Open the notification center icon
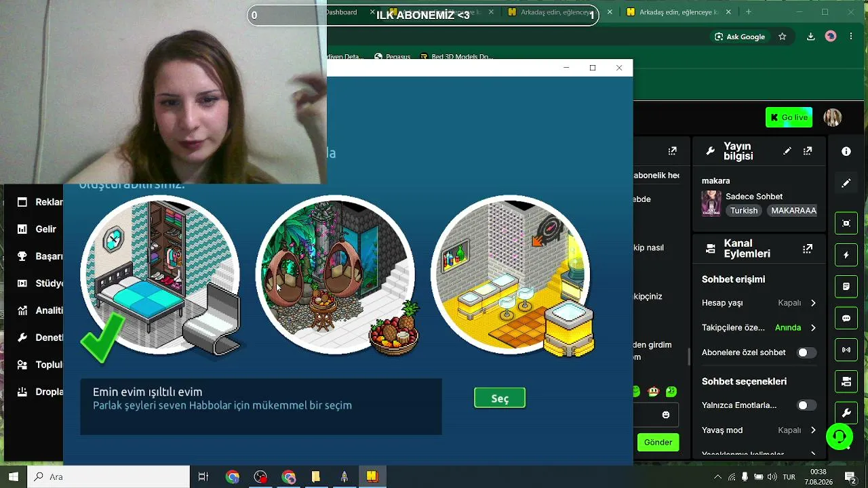 tap(849, 476)
